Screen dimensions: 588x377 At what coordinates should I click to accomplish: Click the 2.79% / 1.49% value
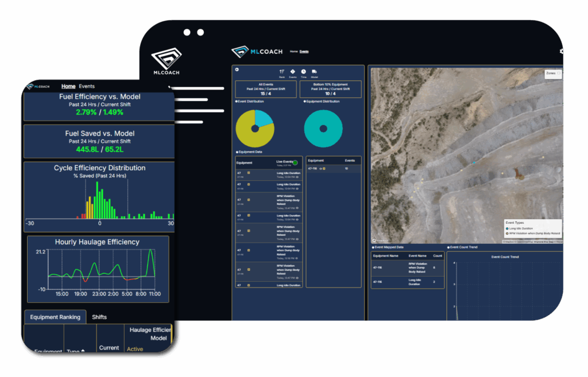tap(99, 112)
